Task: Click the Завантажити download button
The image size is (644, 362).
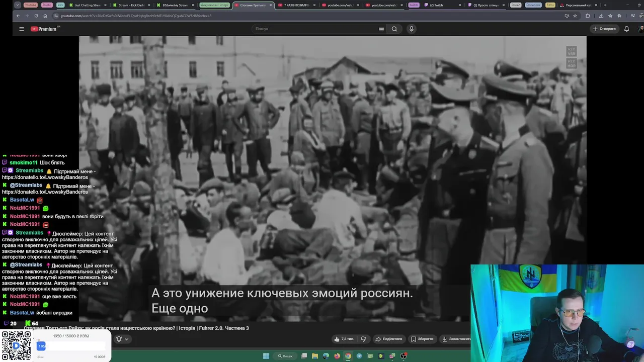Action: [456, 339]
